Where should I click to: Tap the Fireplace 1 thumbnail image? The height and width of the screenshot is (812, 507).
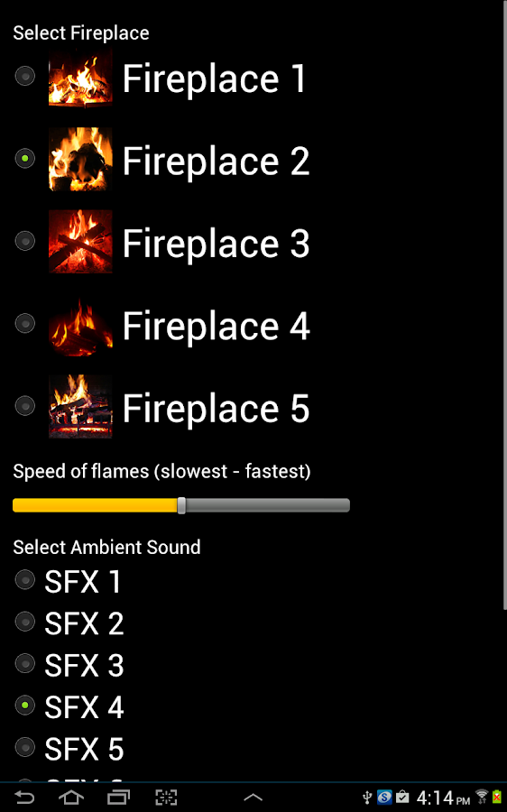[x=80, y=78]
